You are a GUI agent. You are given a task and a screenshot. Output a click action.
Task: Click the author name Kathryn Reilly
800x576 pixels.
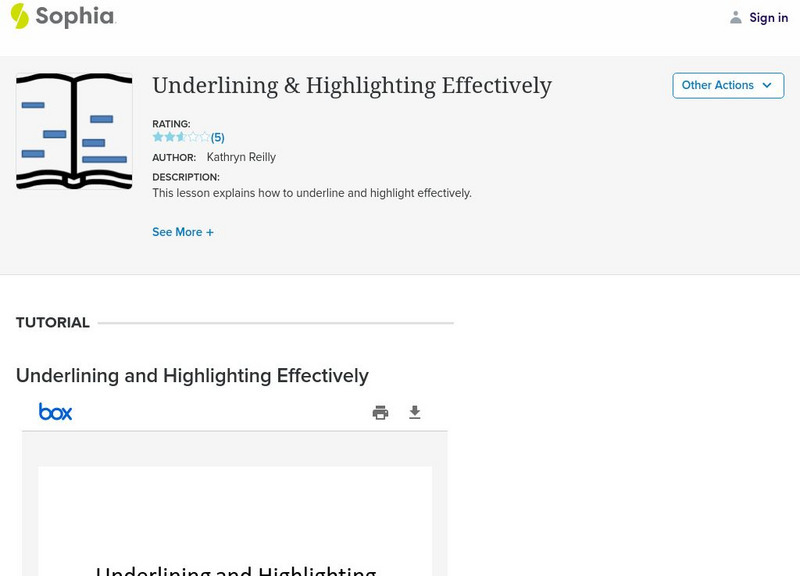tap(241, 157)
